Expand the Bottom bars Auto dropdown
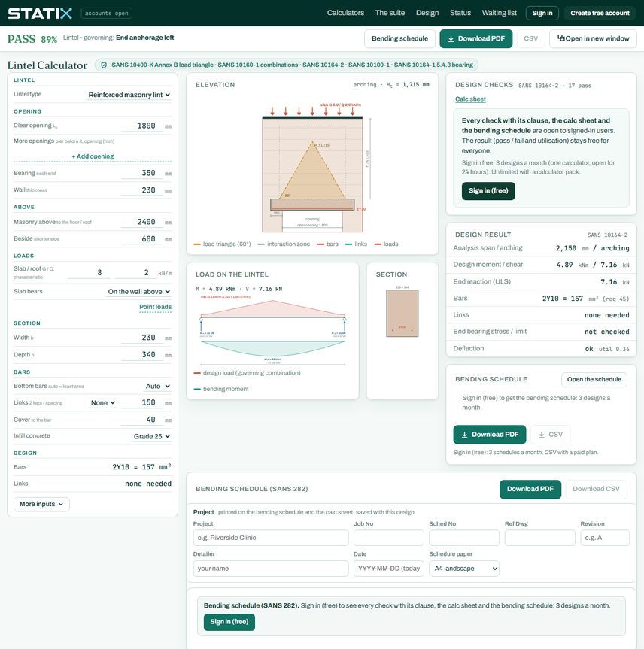Image resolution: width=644 pixels, height=649 pixels. tap(157, 387)
